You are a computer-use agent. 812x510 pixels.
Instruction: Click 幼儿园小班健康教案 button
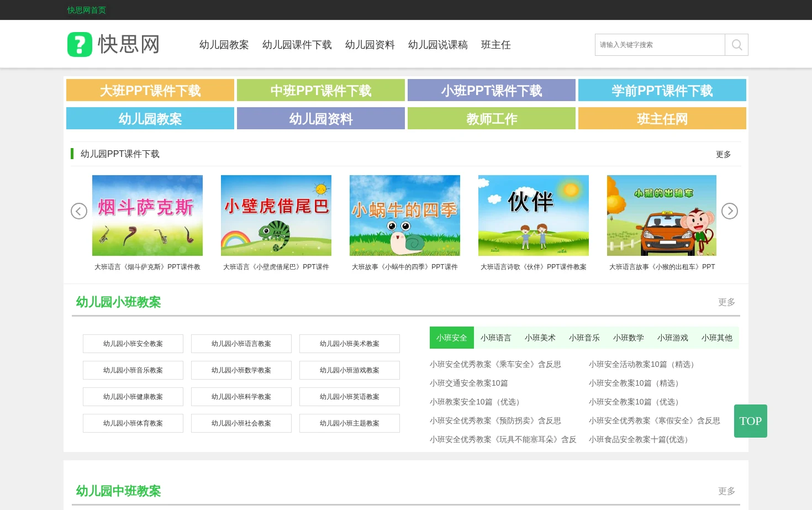133,397
